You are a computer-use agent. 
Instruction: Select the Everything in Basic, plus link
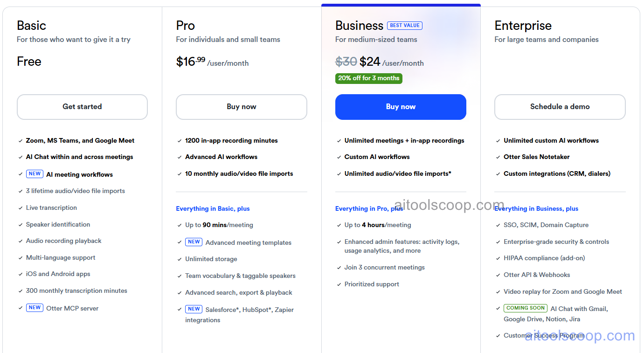click(x=213, y=208)
